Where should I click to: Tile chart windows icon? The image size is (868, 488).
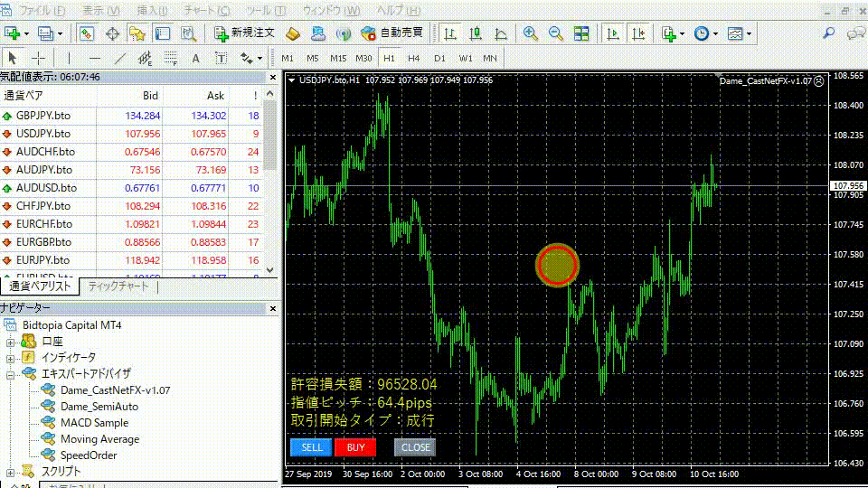[581, 33]
